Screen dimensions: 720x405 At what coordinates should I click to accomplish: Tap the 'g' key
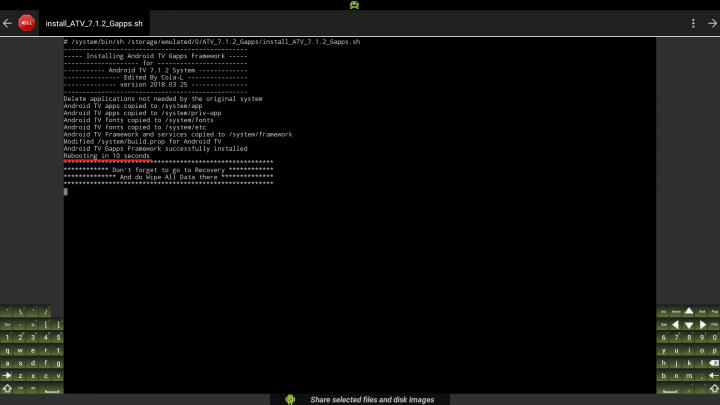(58, 363)
